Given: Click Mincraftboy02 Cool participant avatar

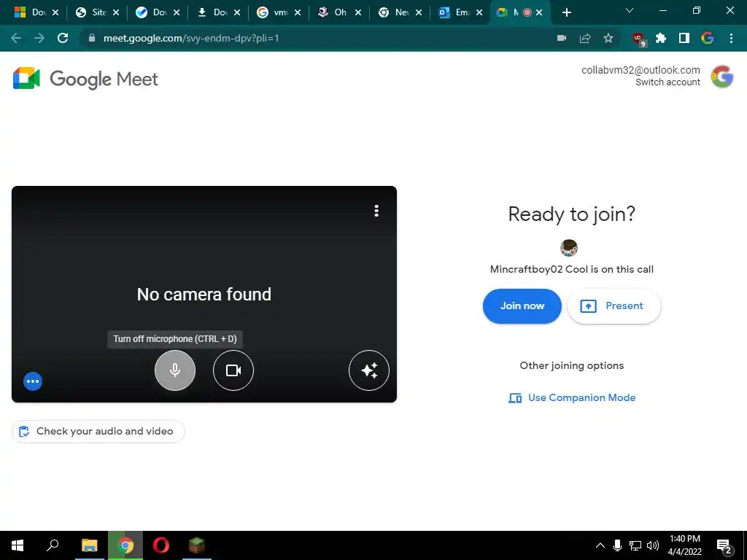Looking at the screenshot, I should [569, 248].
